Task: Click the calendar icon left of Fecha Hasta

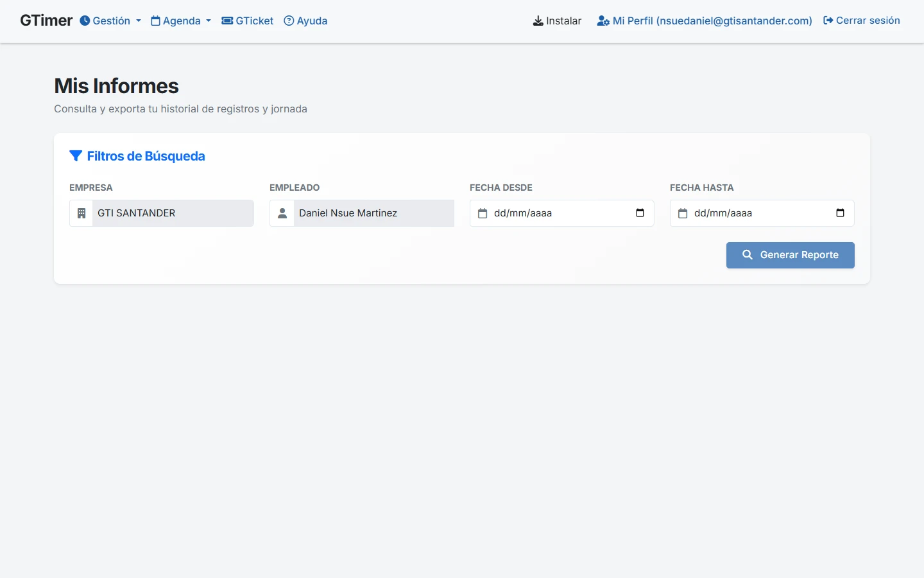Action: (x=683, y=213)
